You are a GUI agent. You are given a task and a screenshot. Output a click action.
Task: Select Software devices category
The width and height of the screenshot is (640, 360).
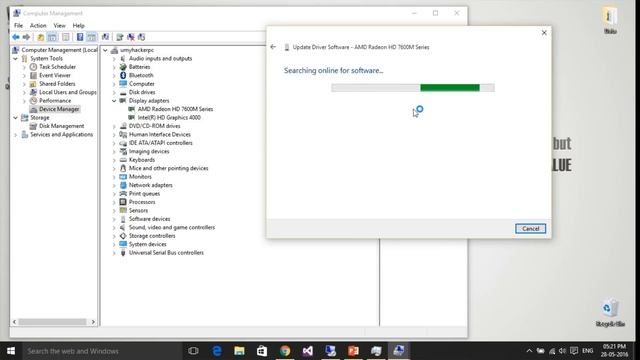tap(149, 219)
